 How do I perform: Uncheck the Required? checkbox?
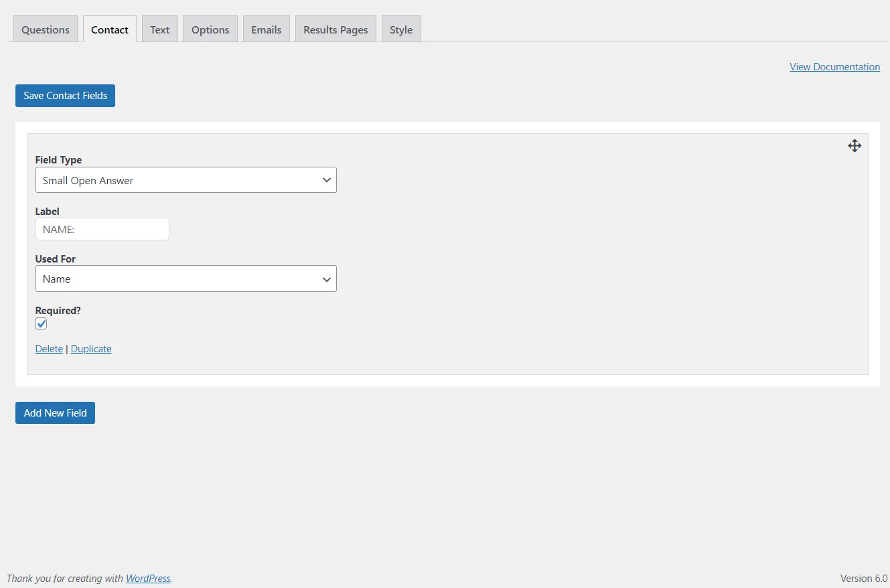[x=42, y=324]
